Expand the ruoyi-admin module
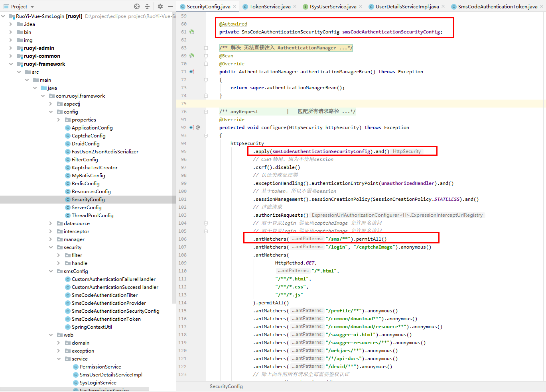The width and height of the screenshot is (546, 392). click(x=11, y=48)
